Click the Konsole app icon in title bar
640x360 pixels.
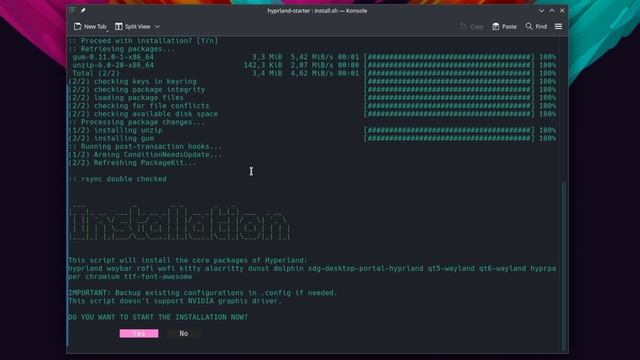(x=73, y=10)
